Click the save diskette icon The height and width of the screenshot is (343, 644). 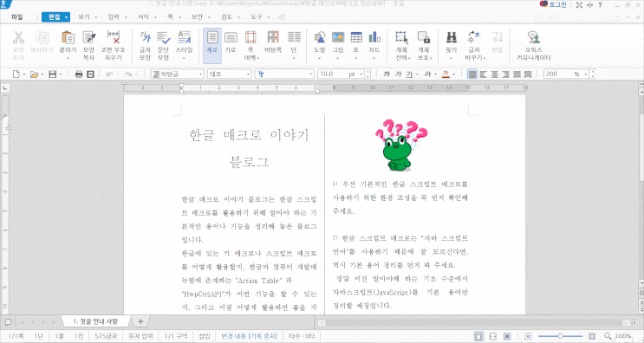(x=53, y=74)
